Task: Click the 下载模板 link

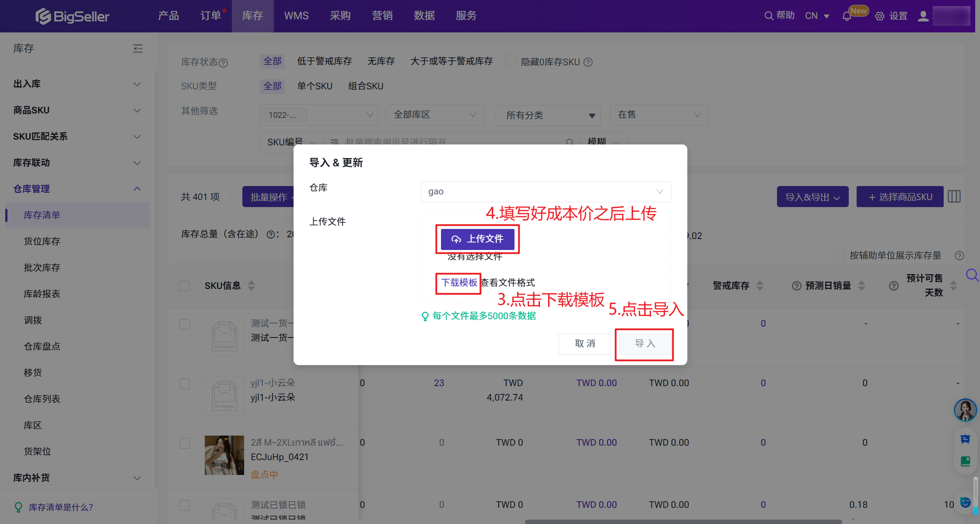Action: coord(459,283)
